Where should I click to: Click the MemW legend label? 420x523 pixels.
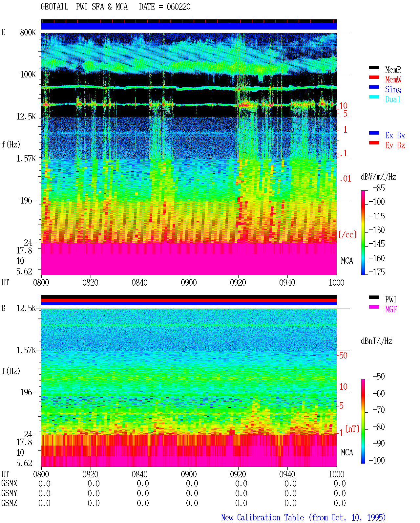[x=393, y=79]
